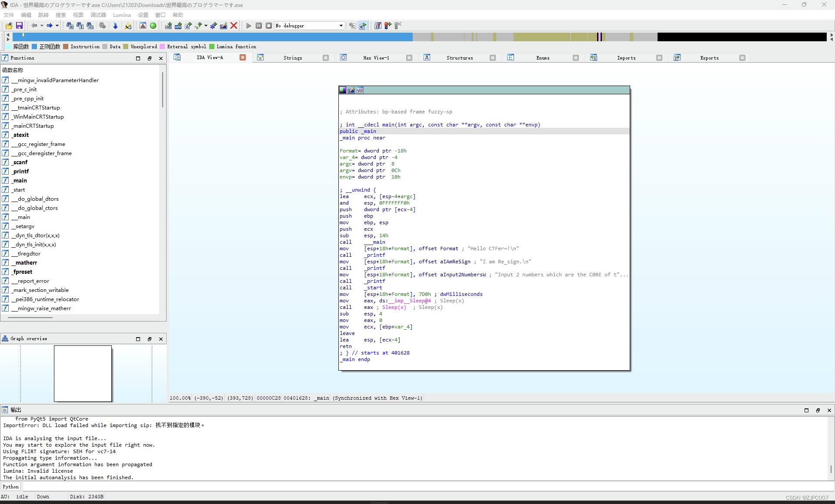Open the No debugger dropdown
Viewport: 835px width, 504px height.
[x=341, y=26]
